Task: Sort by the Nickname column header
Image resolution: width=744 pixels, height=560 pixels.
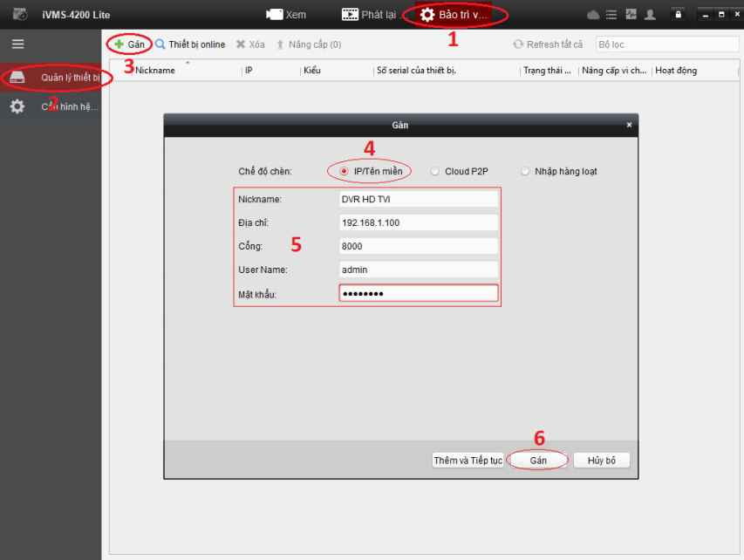Action: coord(155,71)
